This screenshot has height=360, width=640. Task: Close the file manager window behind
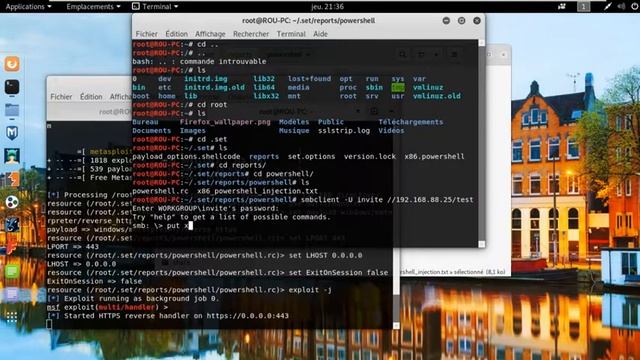(504, 54)
